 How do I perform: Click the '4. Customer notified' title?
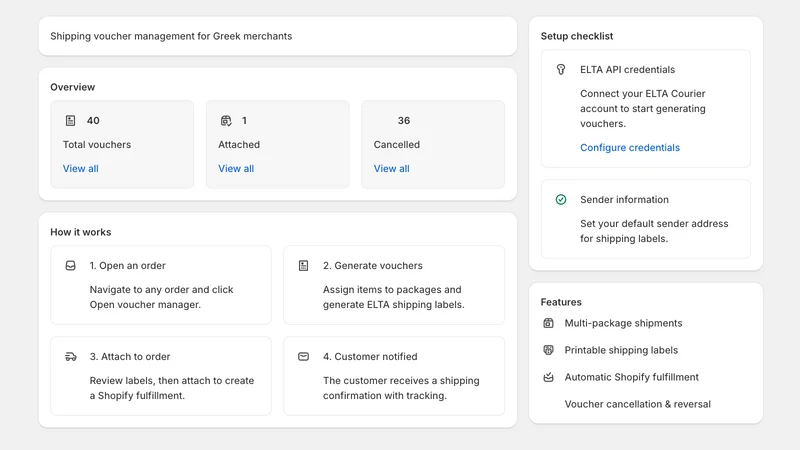(370, 357)
